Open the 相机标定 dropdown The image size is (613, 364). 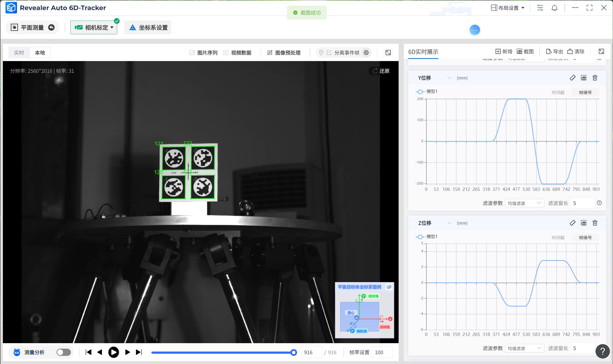point(94,28)
